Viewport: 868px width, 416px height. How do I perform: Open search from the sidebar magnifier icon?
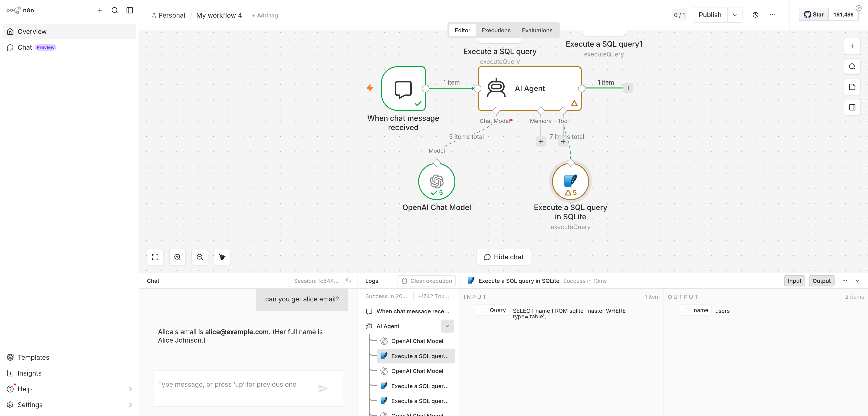coord(115,10)
